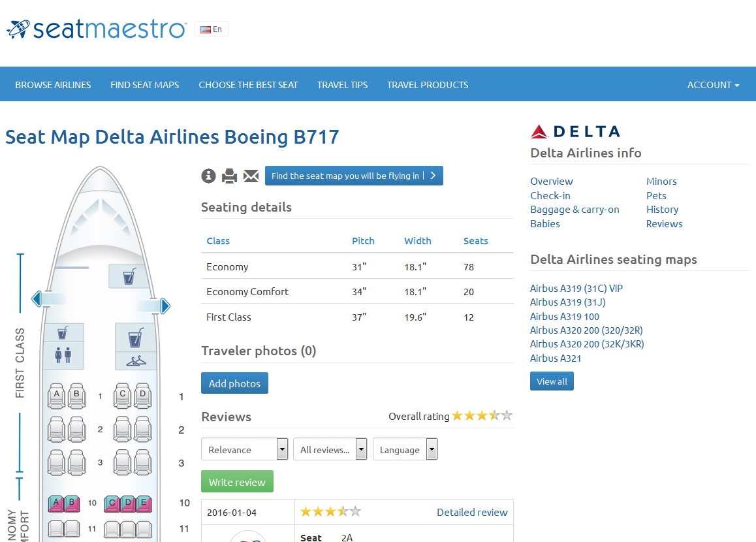Select first class seat 1D
This screenshot has width=756, height=542.
(x=142, y=395)
